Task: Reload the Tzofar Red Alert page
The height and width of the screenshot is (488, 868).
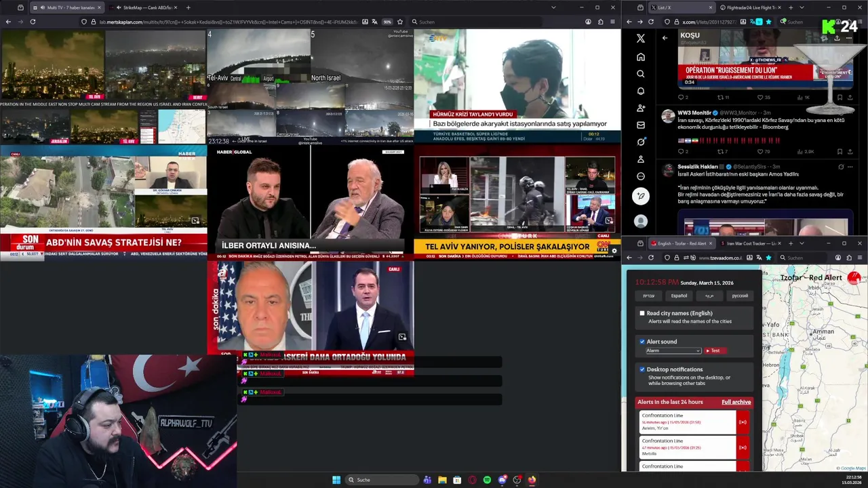Action: tap(651, 258)
